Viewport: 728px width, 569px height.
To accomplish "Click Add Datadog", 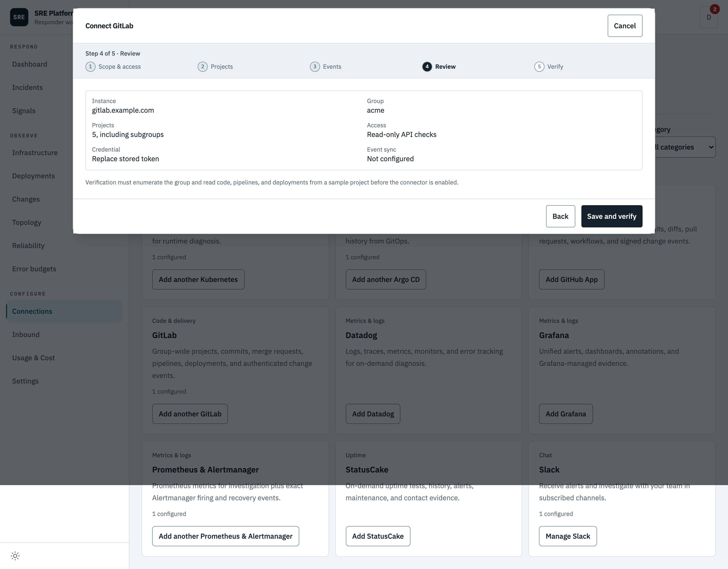I will [x=373, y=414].
